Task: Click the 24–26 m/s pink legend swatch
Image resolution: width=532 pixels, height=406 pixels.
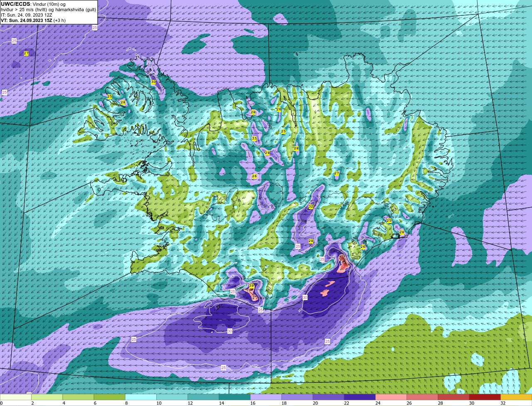Action: [x=391, y=397]
